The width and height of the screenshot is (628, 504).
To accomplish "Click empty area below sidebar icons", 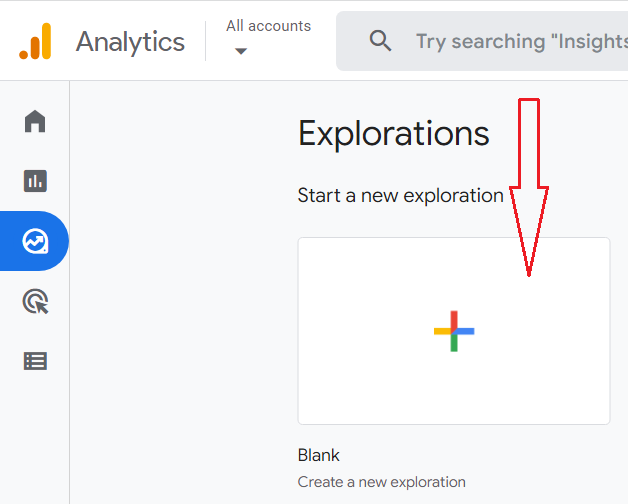I will click(35, 440).
